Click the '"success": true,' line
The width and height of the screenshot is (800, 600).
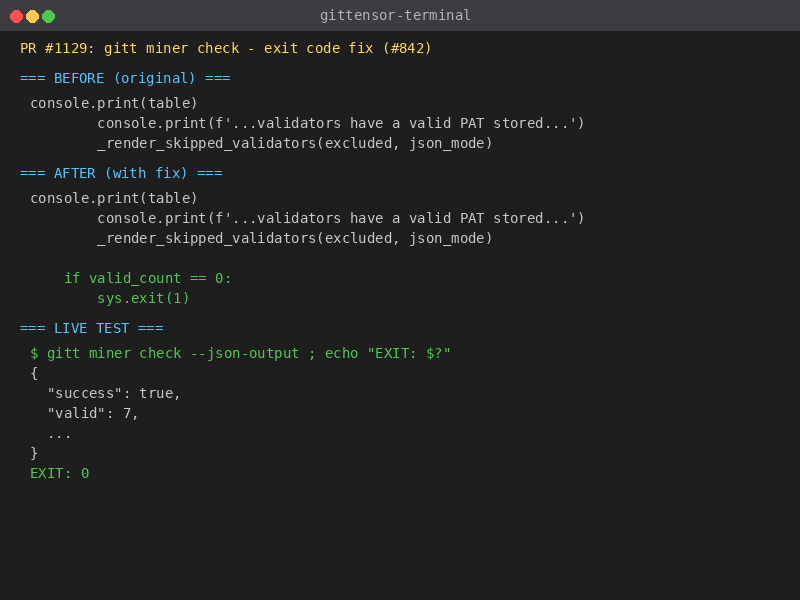point(114,393)
